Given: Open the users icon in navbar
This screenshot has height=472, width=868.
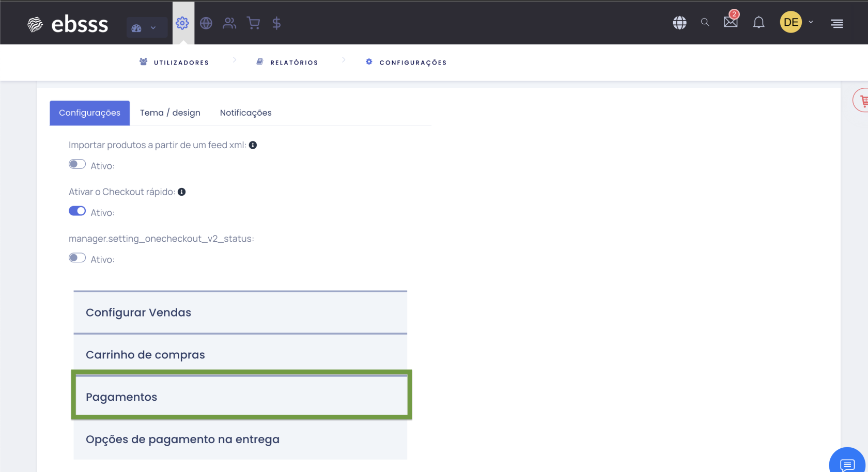Looking at the screenshot, I should 229,23.
